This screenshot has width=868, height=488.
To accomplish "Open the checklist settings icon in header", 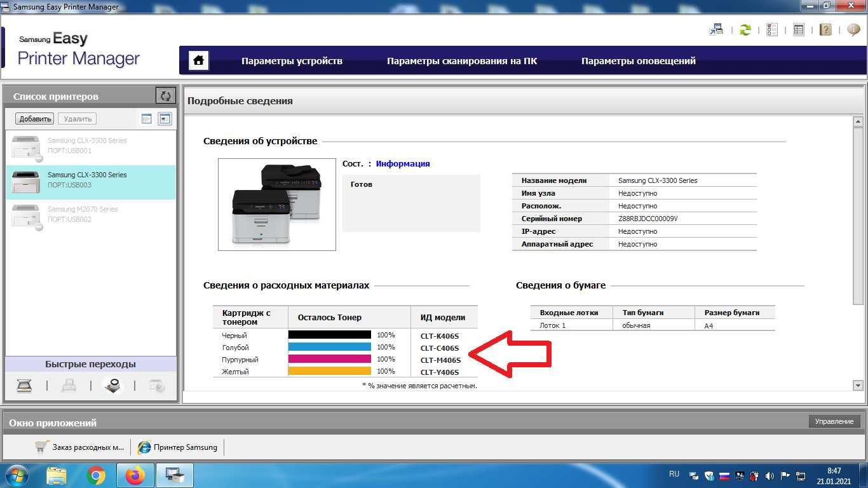I will [772, 30].
